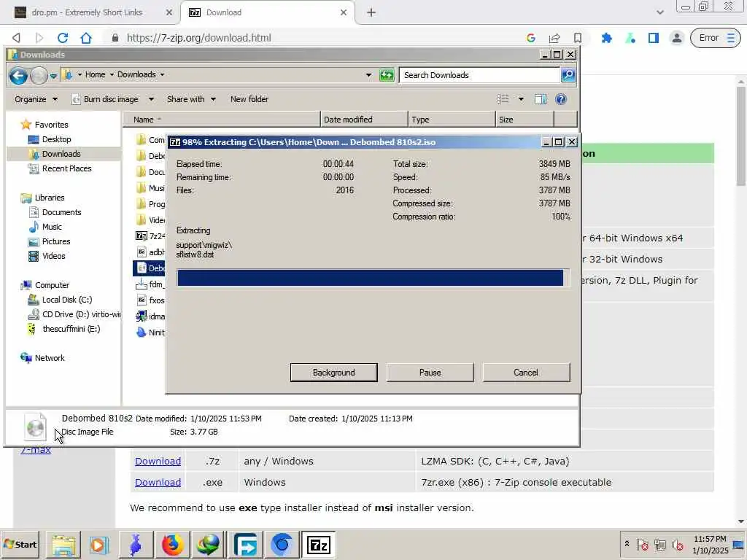This screenshot has height=560, width=747.
Task: Toggle the preview pane icon
Action: [x=541, y=99]
